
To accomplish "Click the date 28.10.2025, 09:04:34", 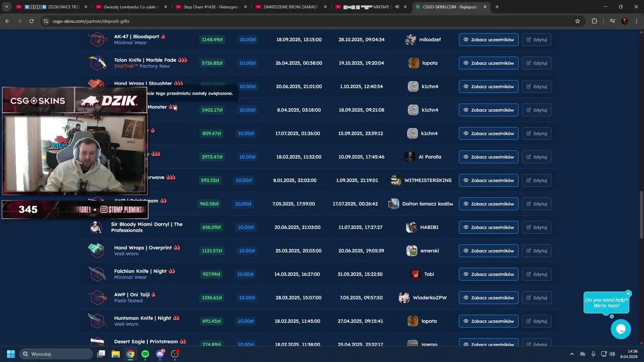I will point(361,40).
